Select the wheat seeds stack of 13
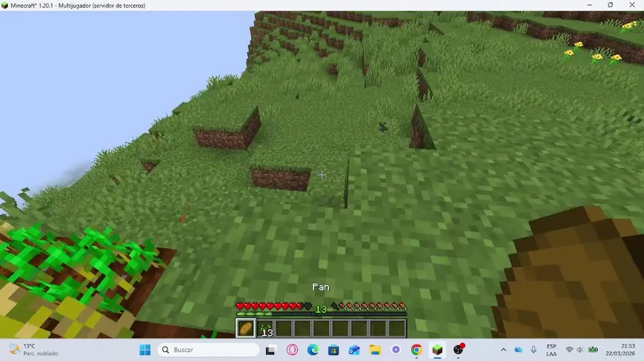Image resolution: width=644 pixels, height=361 pixels. point(266,328)
